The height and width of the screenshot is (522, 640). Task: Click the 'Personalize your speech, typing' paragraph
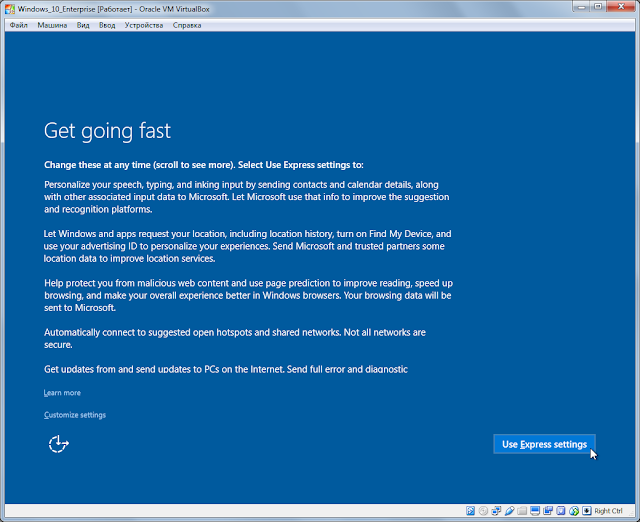tap(247, 197)
